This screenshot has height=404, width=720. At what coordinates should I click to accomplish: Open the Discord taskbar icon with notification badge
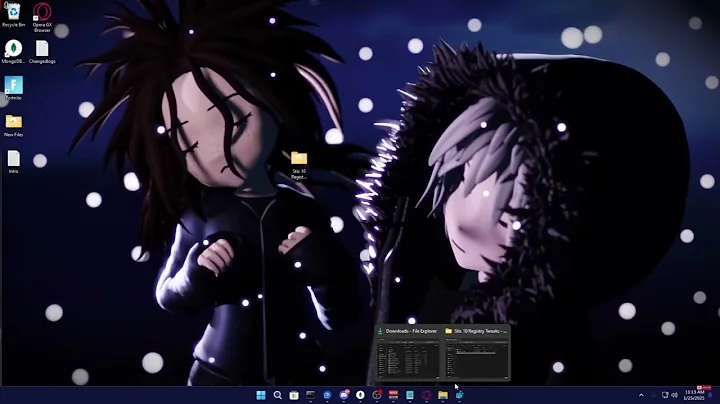pyautogui.click(x=344, y=395)
